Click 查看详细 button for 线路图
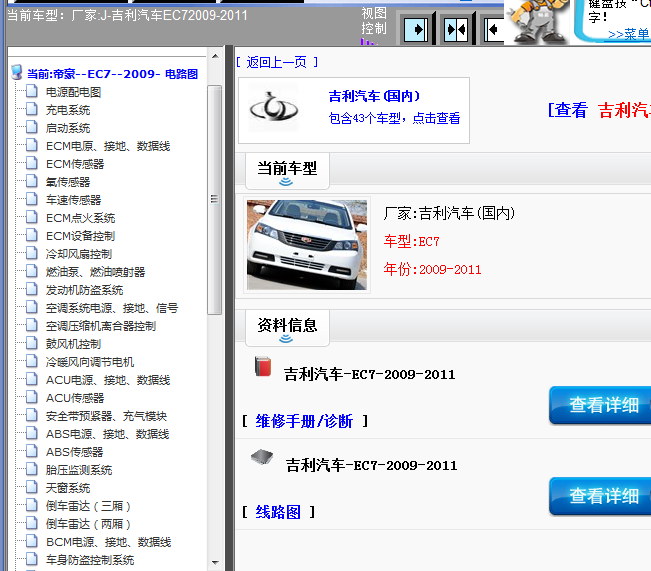Image resolution: width=651 pixels, height=571 pixels. (600, 496)
